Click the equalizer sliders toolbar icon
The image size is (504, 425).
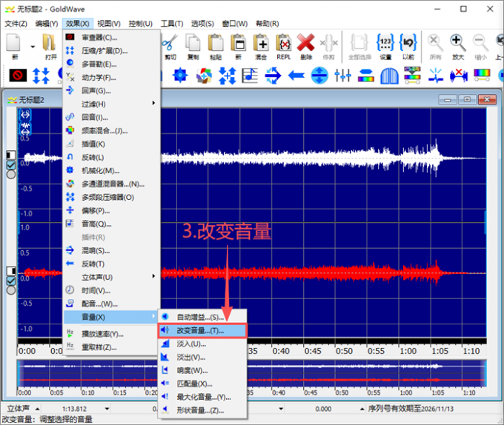(x=342, y=76)
